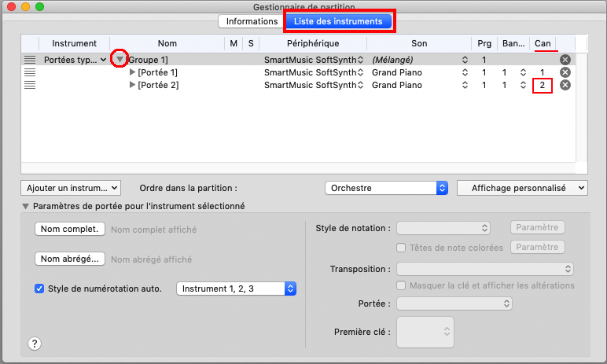Expand the Portée 1 row
This screenshot has height=364, width=607.
click(x=132, y=72)
